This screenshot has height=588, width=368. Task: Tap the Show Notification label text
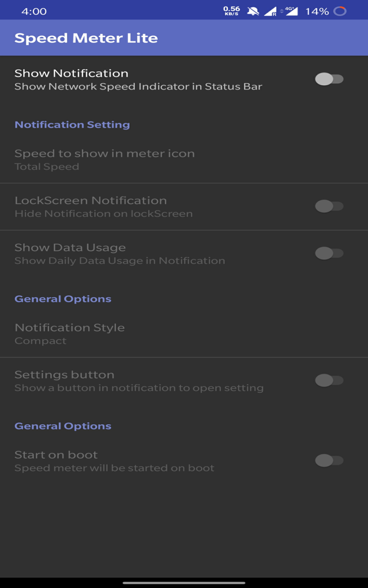(x=71, y=73)
